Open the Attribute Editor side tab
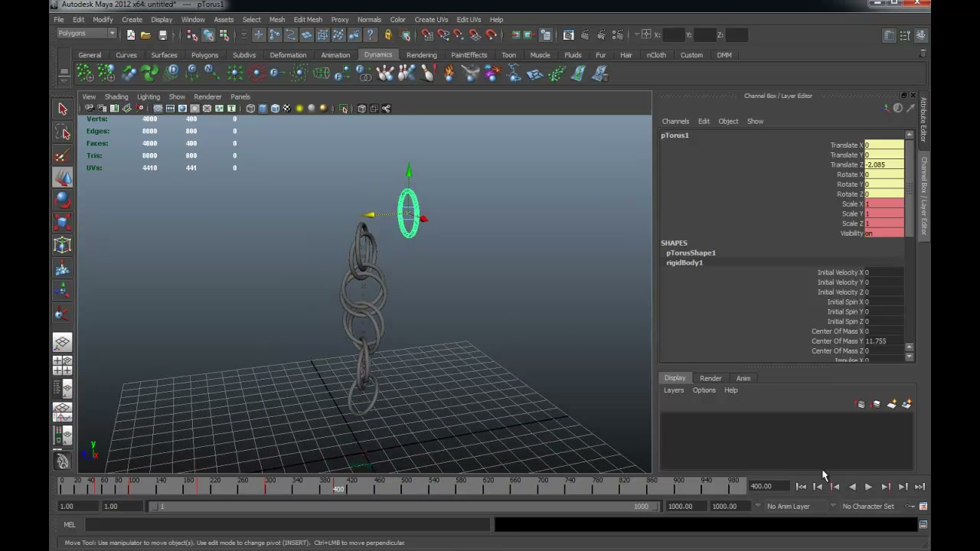The image size is (980, 551). pos(924,120)
